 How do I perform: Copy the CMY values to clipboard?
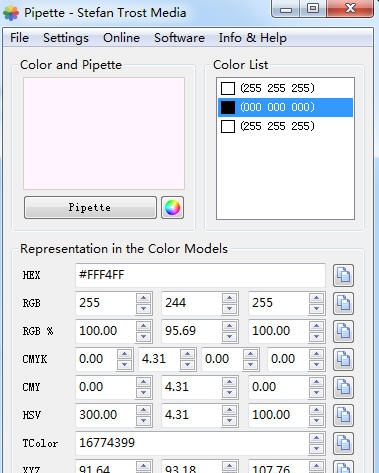point(343,387)
